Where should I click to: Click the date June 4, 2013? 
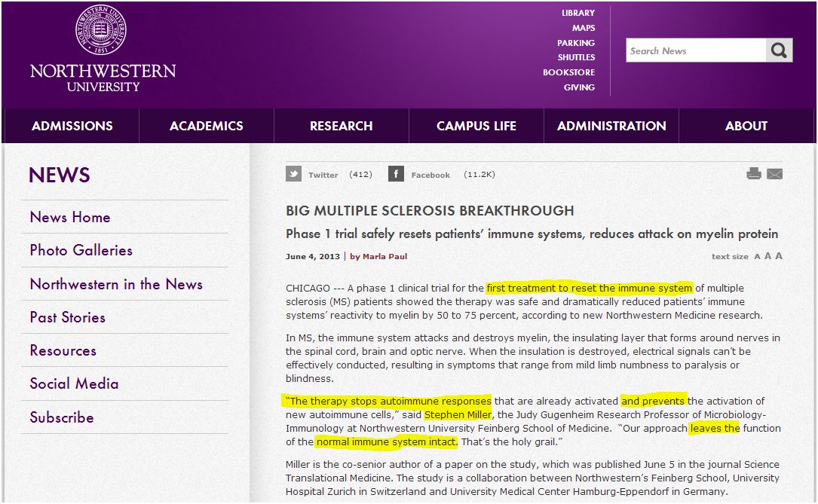pos(312,256)
